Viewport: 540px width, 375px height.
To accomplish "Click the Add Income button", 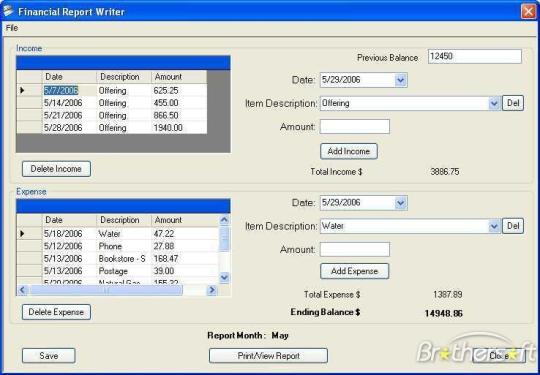I will 349,151.
